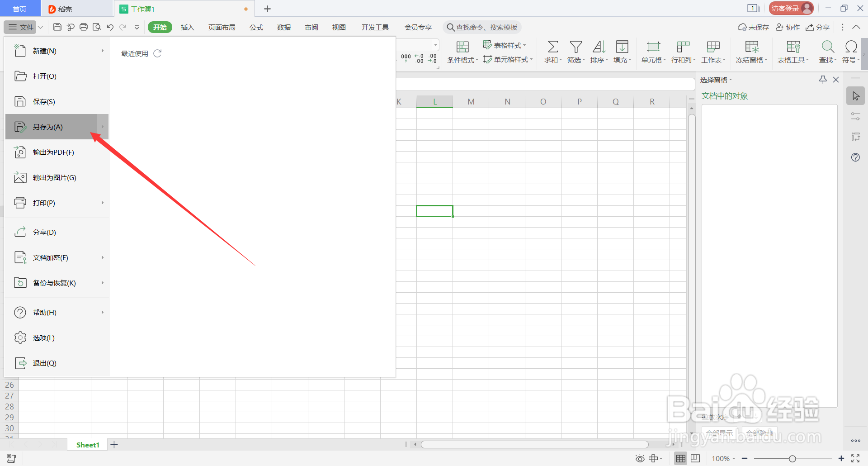Add a new sheet with the plus button
Screen dimensions: 868x466
click(114, 444)
